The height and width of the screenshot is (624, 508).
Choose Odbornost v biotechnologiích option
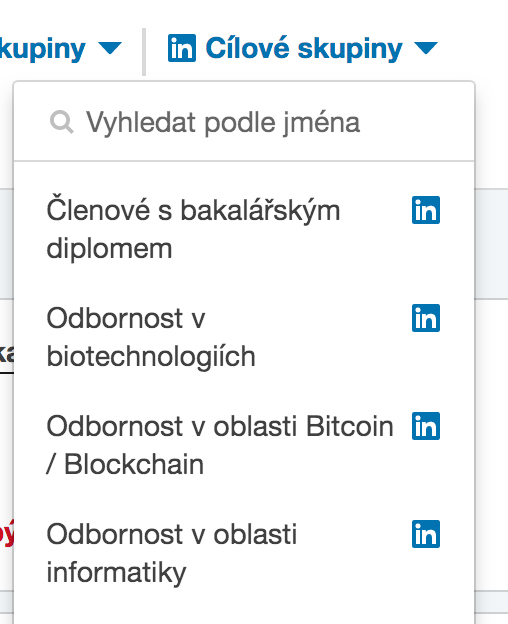click(x=244, y=337)
